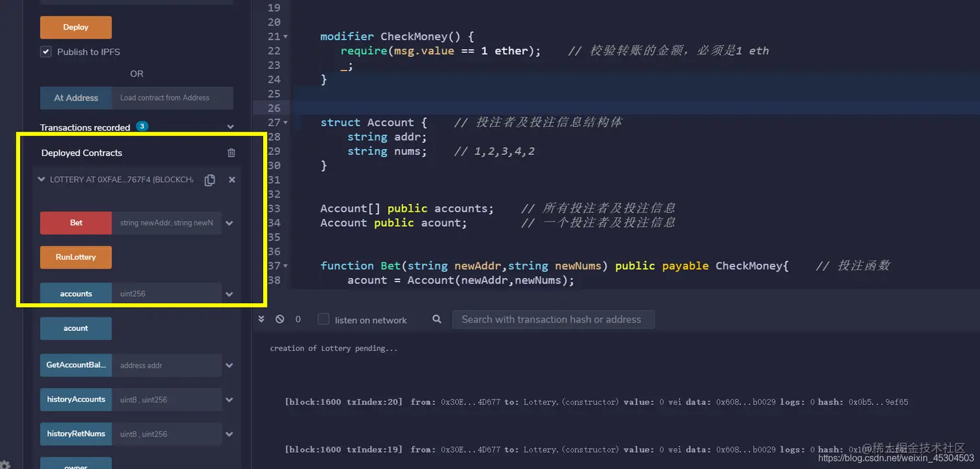The width and height of the screenshot is (980, 469).
Task: Focus the accounts uint256 input field
Action: [x=167, y=294]
